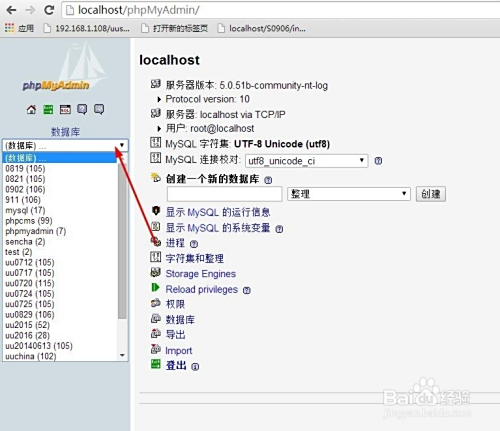Click the 数据库 icon in main list
The image size is (500, 431).
pos(155,318)
